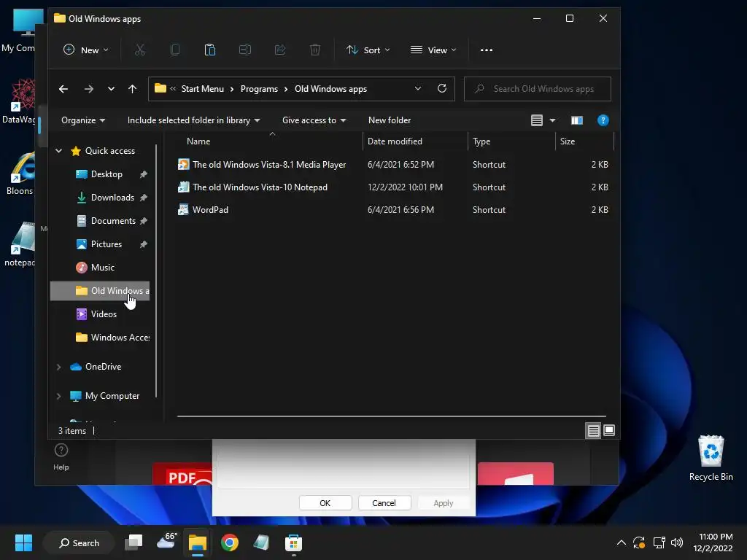Click the New folder button

(390, 120)
